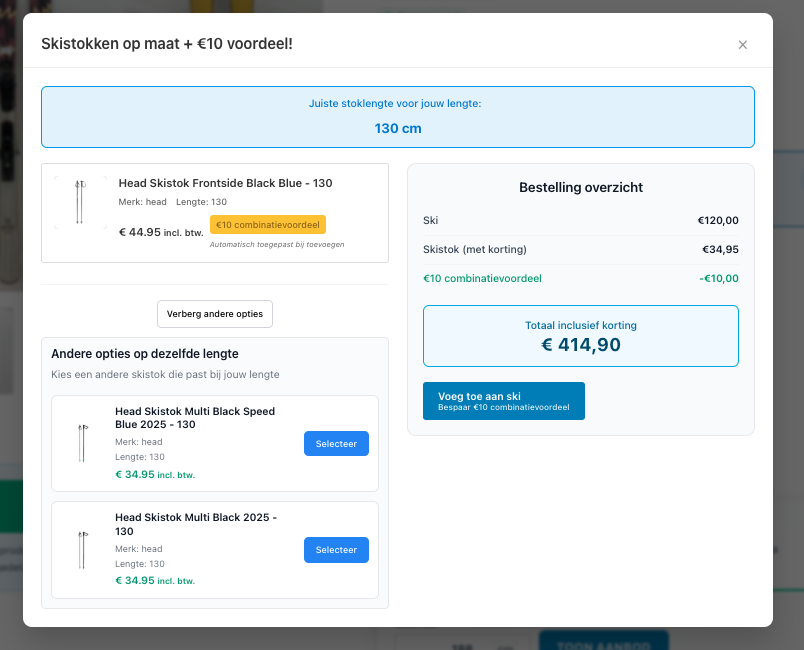Viewport: 804px width, 650px height.
Task: Click the Skistokken op maat + €10 voordeel title
Action: tap(167, 44)
